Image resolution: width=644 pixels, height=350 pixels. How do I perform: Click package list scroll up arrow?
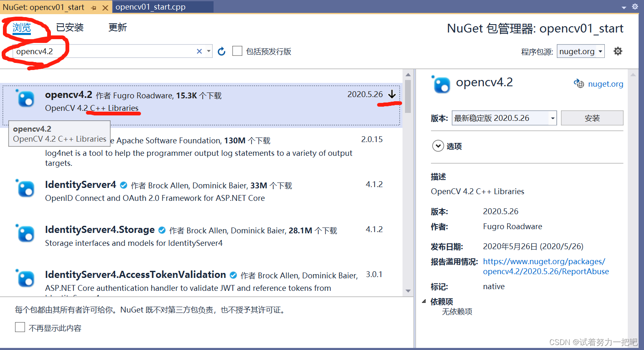[408, 75]
